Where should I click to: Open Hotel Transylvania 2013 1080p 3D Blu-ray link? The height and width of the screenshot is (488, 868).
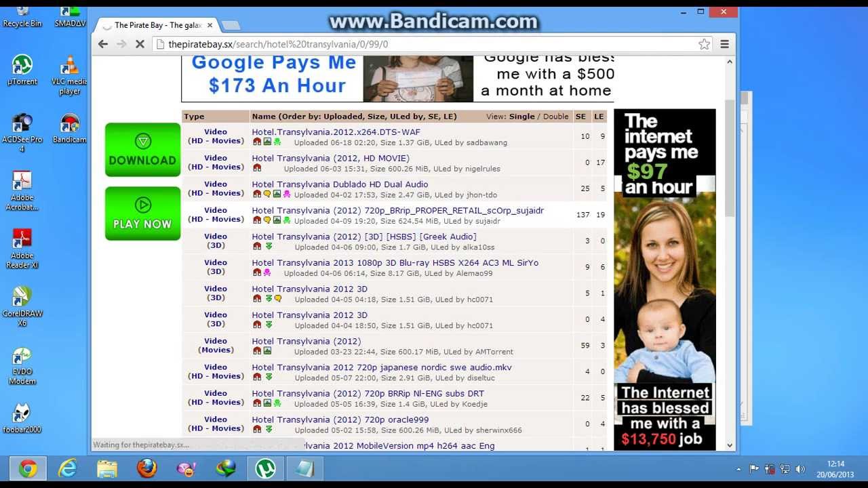[x=395, y=263]
